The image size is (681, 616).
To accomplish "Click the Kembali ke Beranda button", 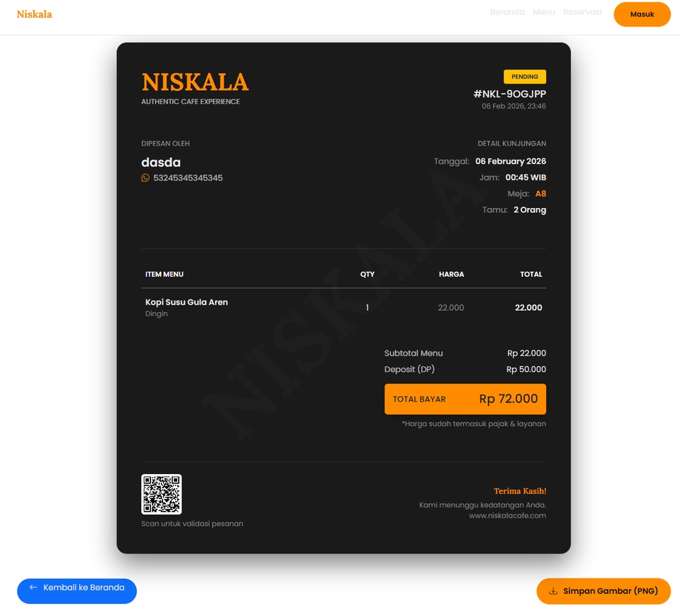I will coord(77,590).
